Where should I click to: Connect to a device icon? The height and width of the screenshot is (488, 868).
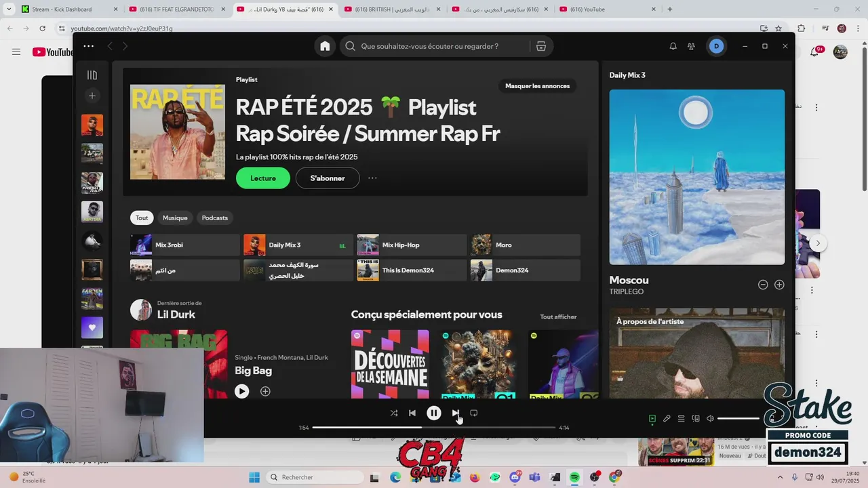pos(696,419)
